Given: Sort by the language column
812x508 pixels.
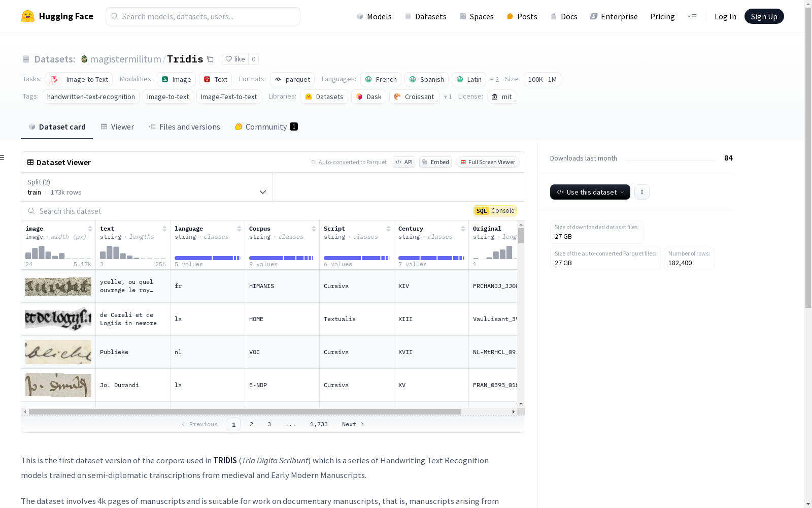Looking at the screenshot, I should point(239,229).
